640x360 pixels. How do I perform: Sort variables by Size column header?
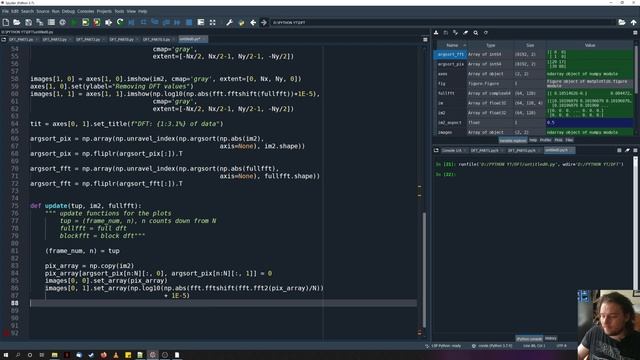coord(530,45)
